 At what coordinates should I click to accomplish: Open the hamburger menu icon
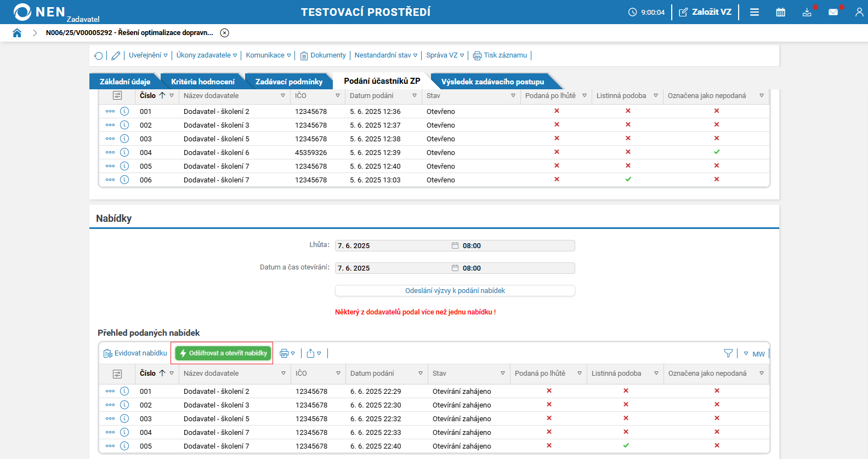[754, 12]
